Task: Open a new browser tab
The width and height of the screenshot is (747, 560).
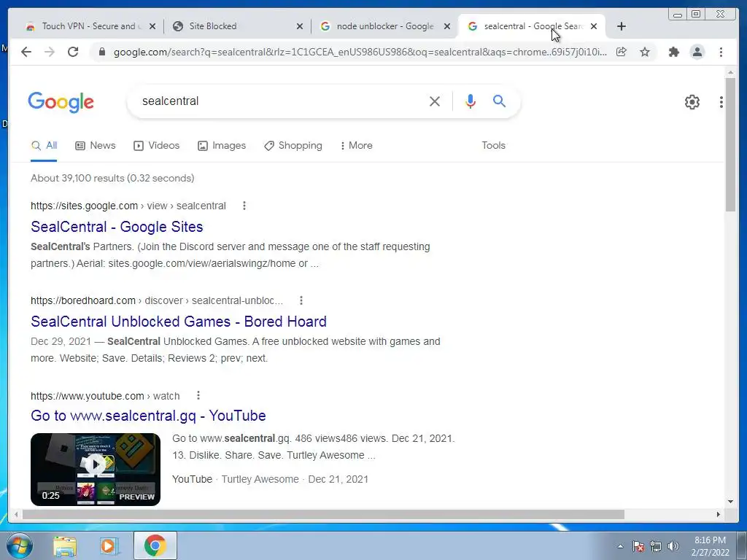Action: point(622,26)
